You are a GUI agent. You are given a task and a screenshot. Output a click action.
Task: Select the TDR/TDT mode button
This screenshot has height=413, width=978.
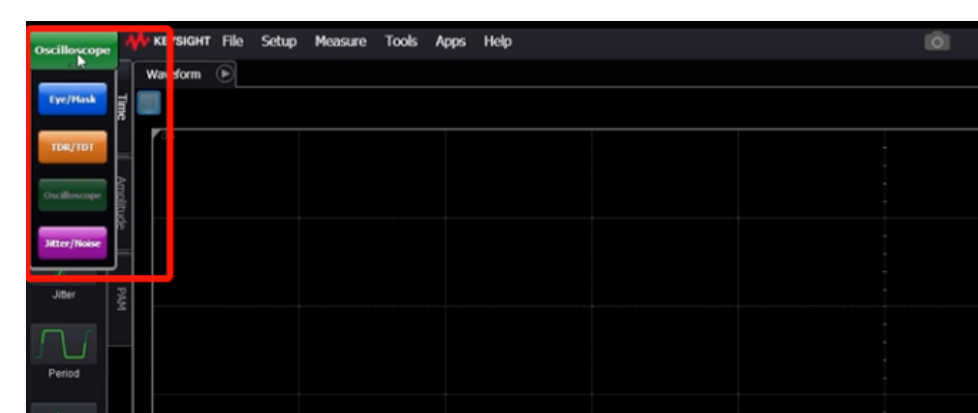72,148
